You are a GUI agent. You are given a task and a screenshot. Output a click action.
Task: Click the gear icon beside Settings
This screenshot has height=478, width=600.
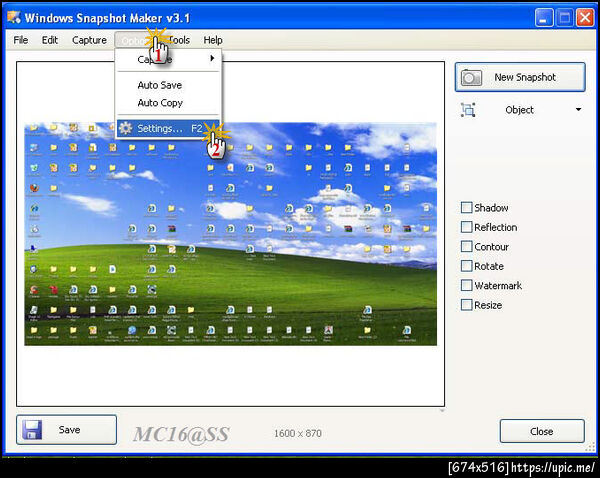tap(126, 129)
